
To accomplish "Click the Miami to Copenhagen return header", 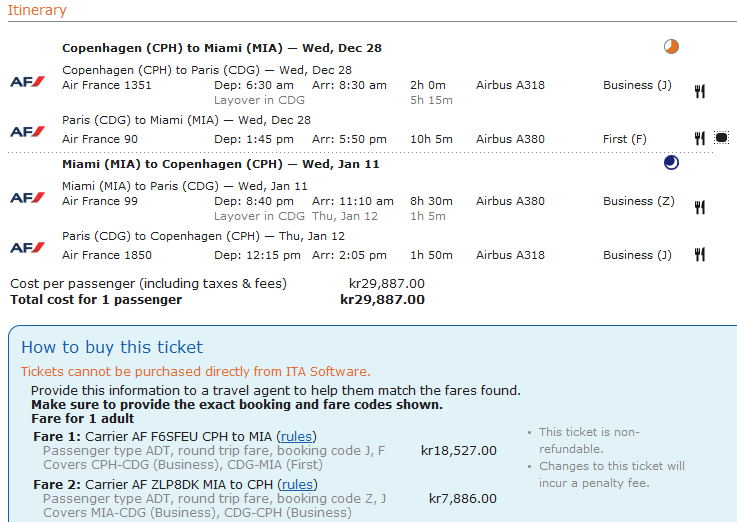I will [x=220, y=164].
